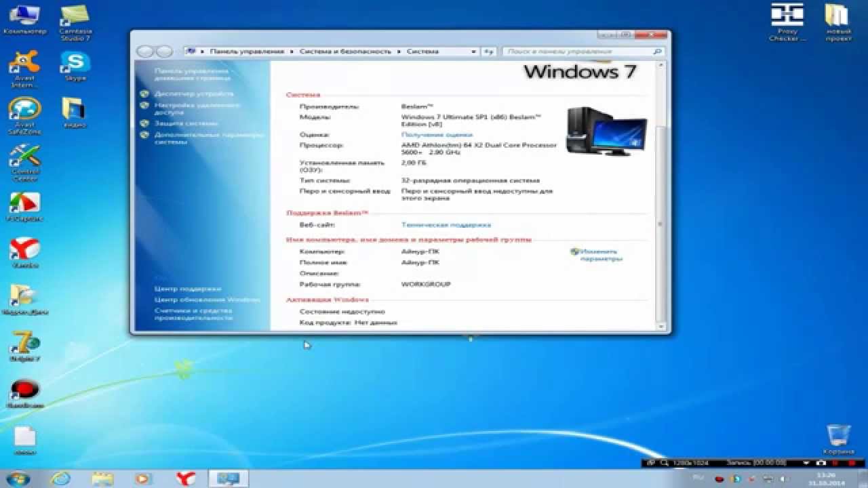Click the Состояние недоступно text
This screenshot has height=488, width=868.
coord(342,312)
